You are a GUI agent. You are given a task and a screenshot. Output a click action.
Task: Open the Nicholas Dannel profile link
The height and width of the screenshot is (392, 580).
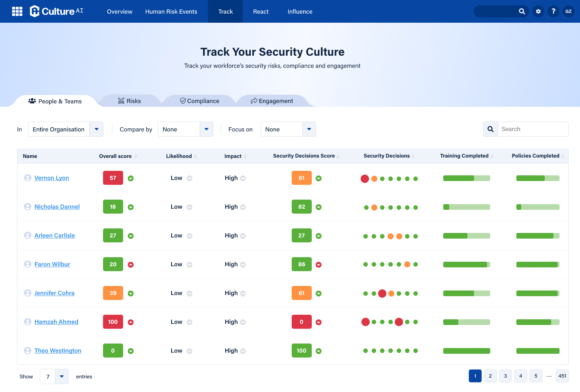tap(57, 207)
